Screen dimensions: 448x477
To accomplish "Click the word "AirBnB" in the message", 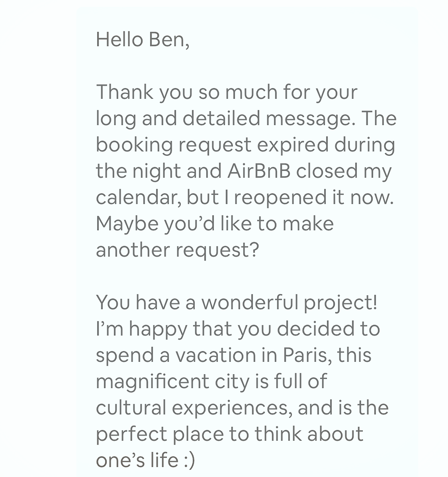I will point(259,171).
